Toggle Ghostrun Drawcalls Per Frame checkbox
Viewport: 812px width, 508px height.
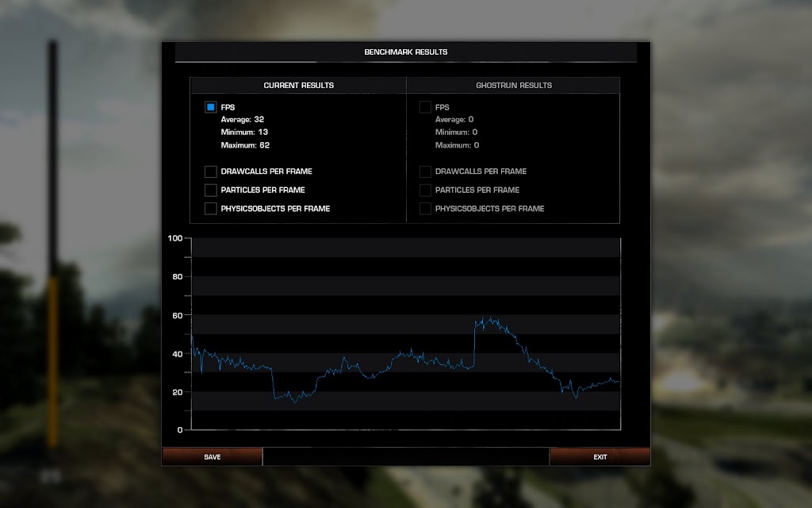tap(425, 171)
